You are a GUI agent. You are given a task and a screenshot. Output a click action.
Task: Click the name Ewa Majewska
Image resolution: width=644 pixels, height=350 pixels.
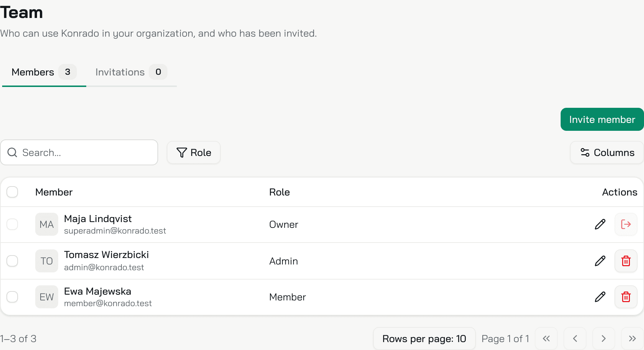tap(97, 291)
